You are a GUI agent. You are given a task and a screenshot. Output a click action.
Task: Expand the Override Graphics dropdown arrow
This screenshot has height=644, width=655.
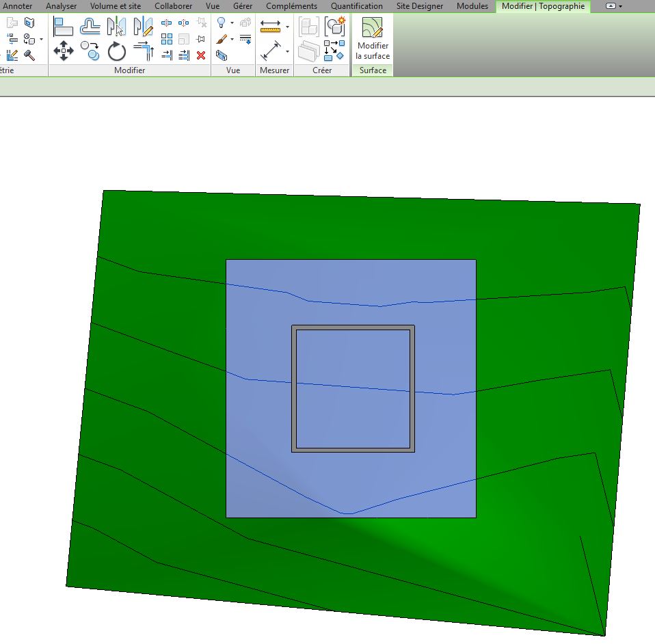(x=232, y=40)
